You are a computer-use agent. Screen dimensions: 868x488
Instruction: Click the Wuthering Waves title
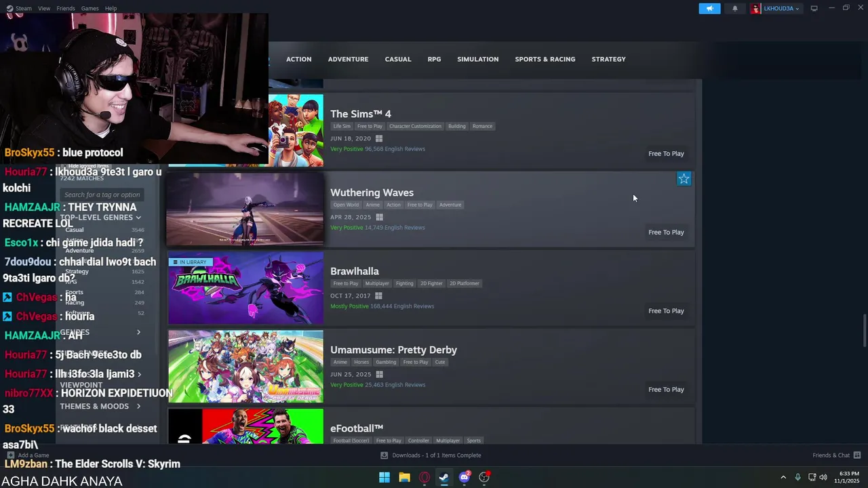point(372,192)
